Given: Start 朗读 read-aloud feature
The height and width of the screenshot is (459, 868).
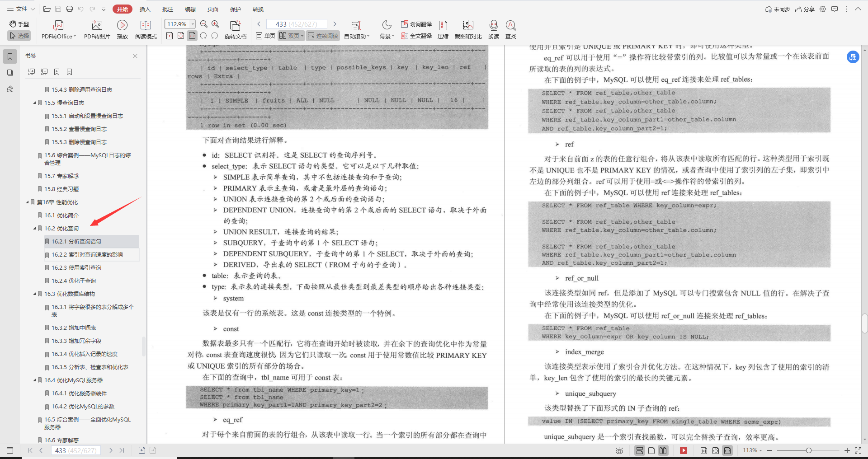Looking at the screenshot, I should point(494,28).
